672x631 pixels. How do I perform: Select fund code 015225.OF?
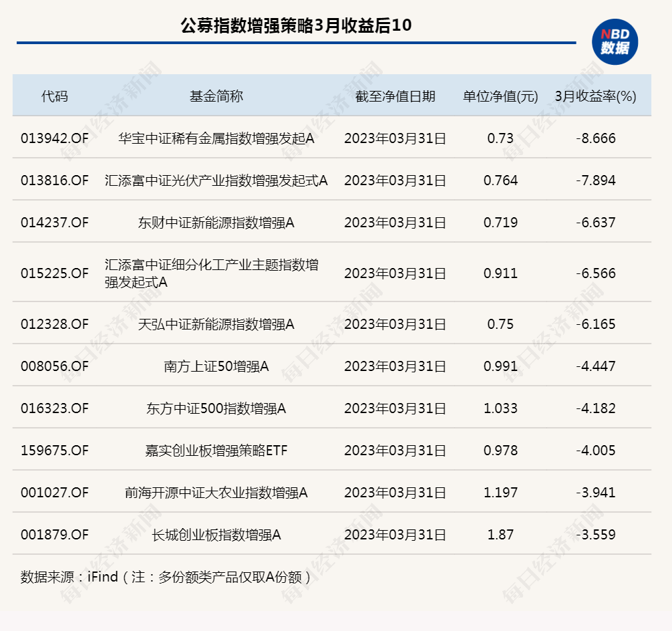point(54,273)
